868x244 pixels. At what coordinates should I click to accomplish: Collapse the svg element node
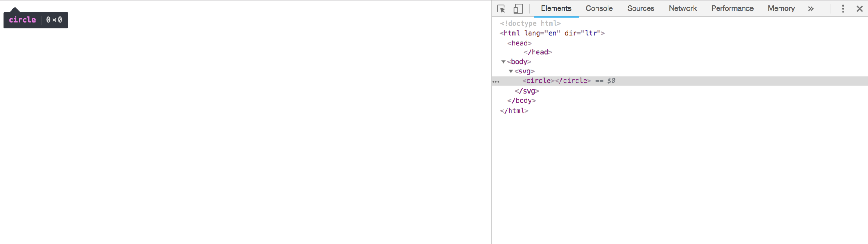pos(511,72)
